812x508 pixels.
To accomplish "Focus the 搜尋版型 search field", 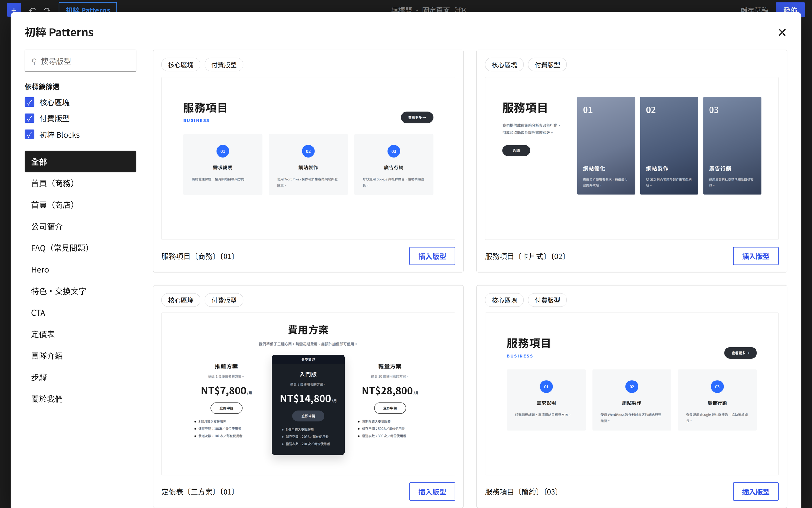I will click(x=81, y=61).
